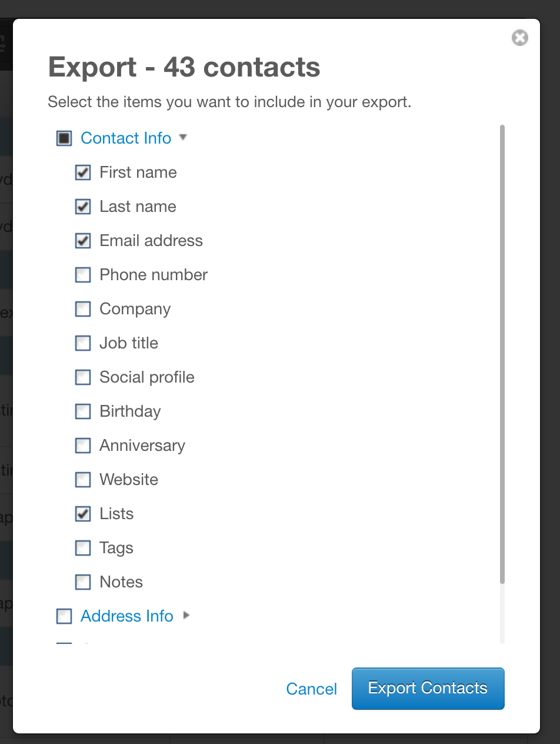Click the Export Contacts button
The image size is (560, 744).
pyautogui.click(x=428, y=688)
